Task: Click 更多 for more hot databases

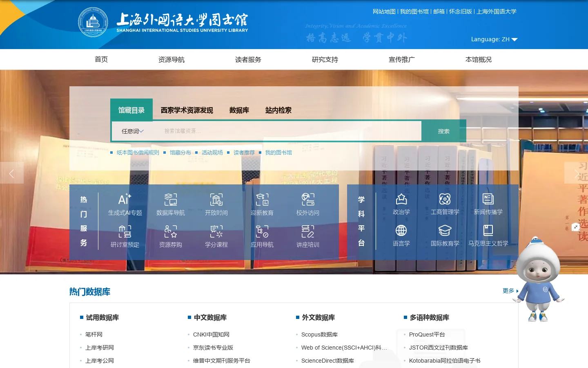Action: [510, 291]
